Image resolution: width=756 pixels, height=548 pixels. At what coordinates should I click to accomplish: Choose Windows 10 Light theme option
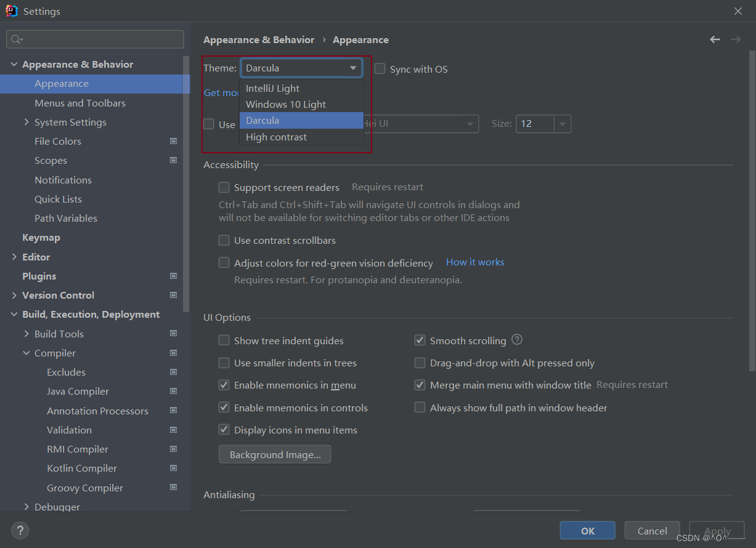(301, 104)
